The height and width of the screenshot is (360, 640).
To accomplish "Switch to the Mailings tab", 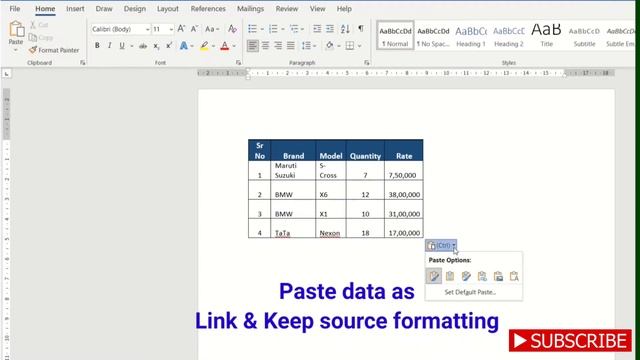I will [x=251, y=9].
